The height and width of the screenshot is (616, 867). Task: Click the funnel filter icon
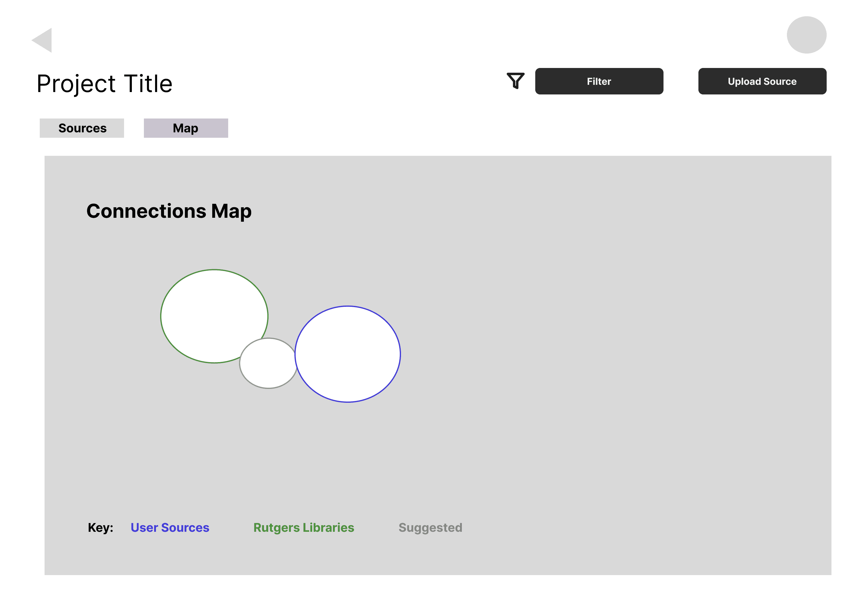tap(515, 80)
